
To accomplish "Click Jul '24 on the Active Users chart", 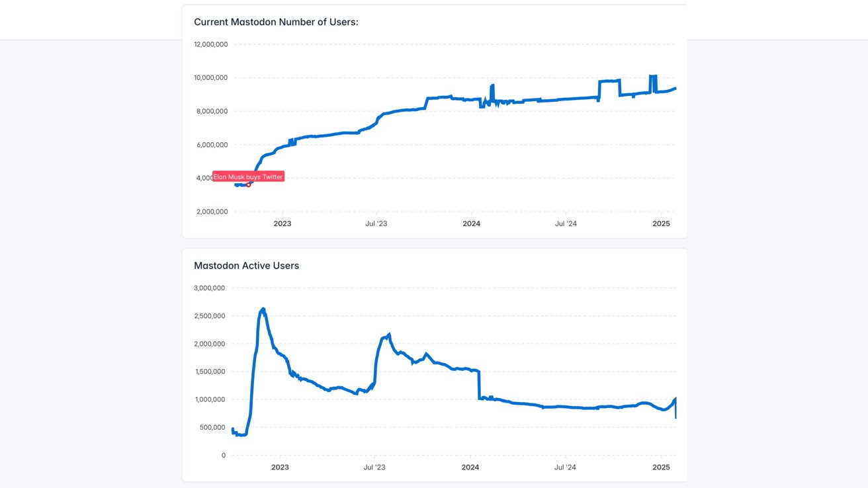I will tap(565, 467).
